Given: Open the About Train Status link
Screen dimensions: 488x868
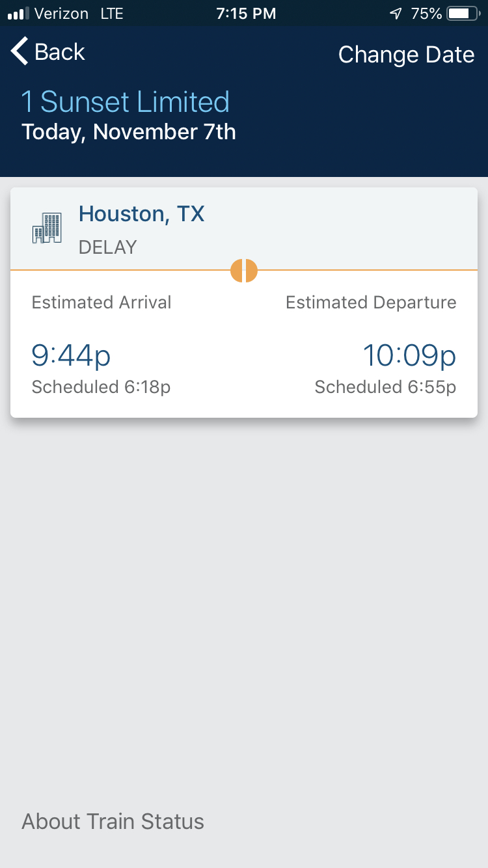Looking at the screenshot, I should [113, 822].
